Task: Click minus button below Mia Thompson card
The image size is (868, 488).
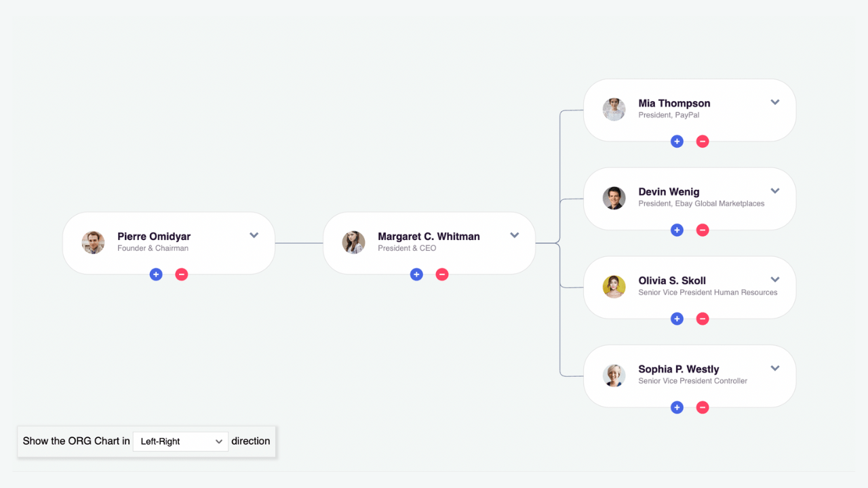Action: coord(703,142)
